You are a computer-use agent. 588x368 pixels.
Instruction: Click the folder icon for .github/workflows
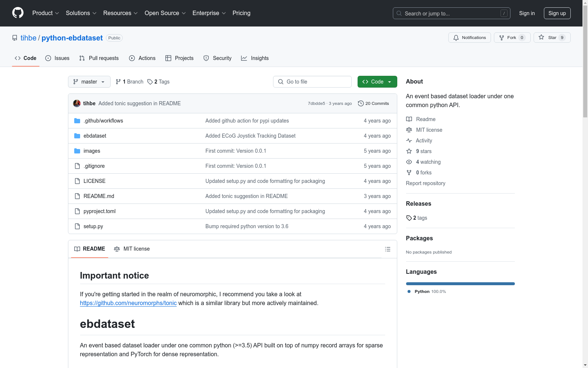click(x=77, y=121)
